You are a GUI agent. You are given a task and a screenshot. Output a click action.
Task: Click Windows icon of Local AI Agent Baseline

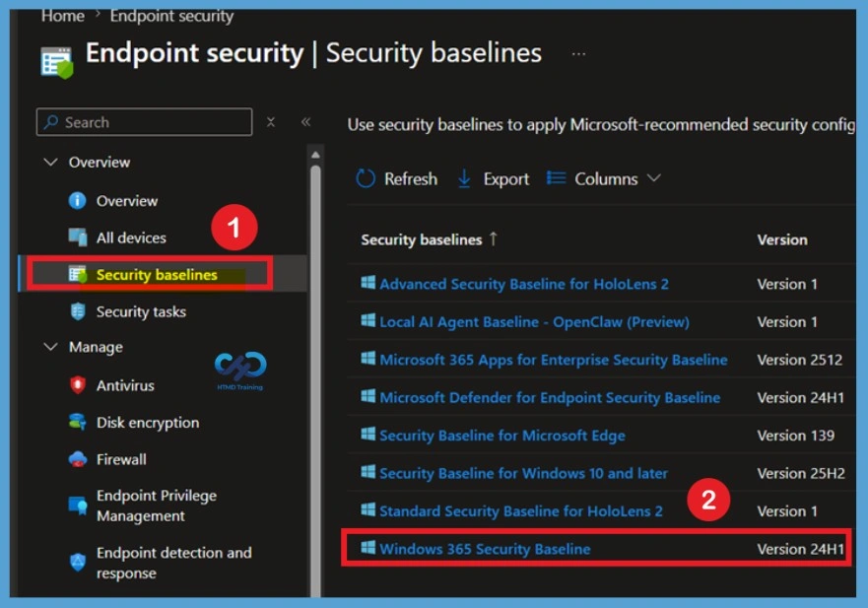(368, 320)
